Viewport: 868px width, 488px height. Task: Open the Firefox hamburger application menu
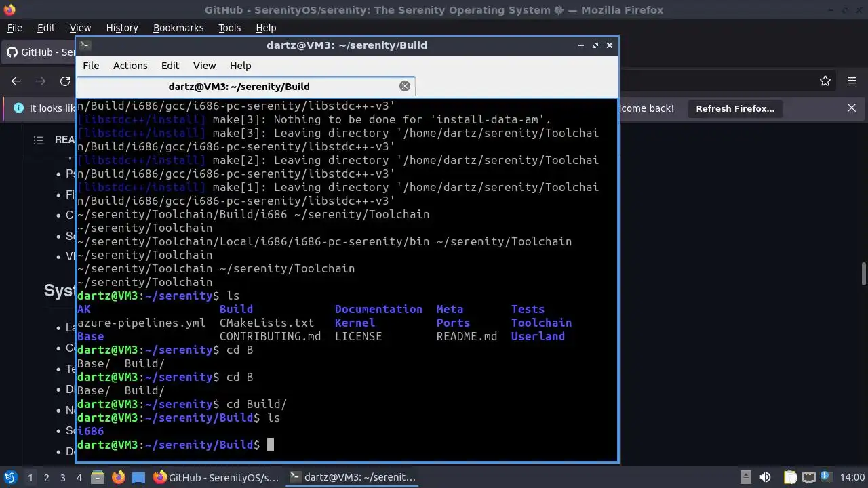tap(852, 81)
